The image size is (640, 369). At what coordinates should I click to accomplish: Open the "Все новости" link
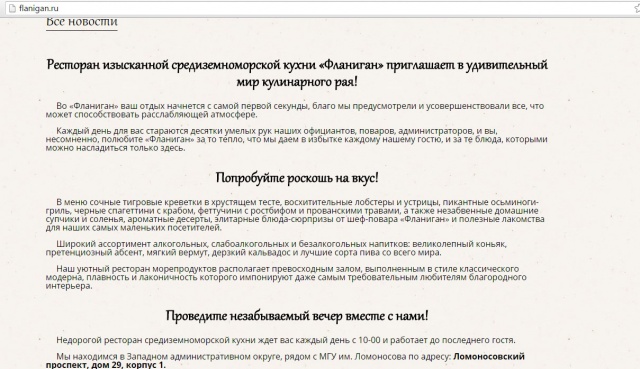(82, 22)
